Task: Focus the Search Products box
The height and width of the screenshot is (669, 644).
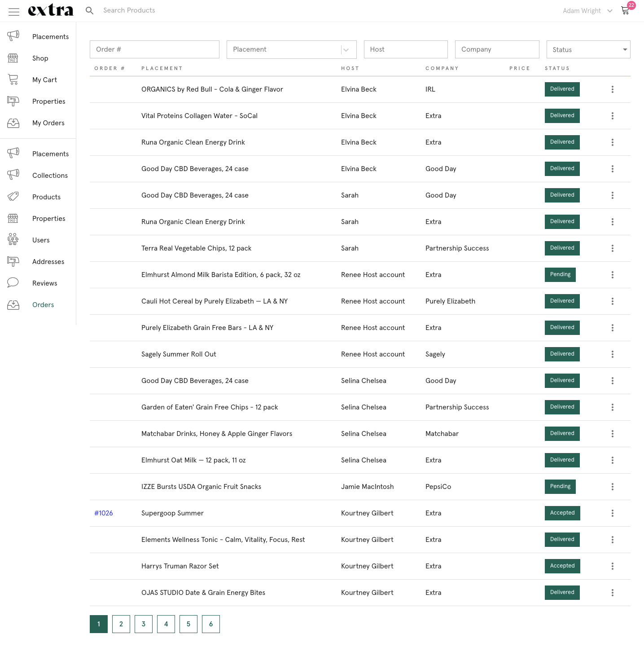Action: (x=129, y=10)
